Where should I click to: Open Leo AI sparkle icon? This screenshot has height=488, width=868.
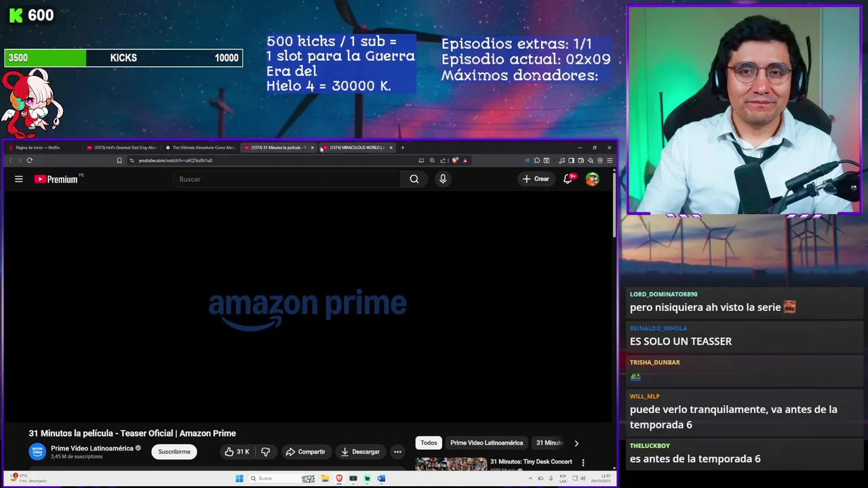click(x=591, y=161)
